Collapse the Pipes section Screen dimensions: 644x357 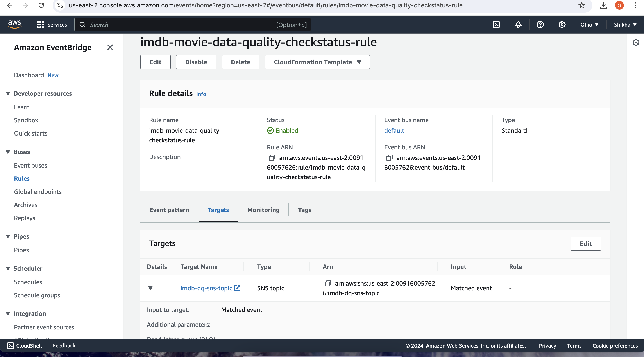coord(8,236)
